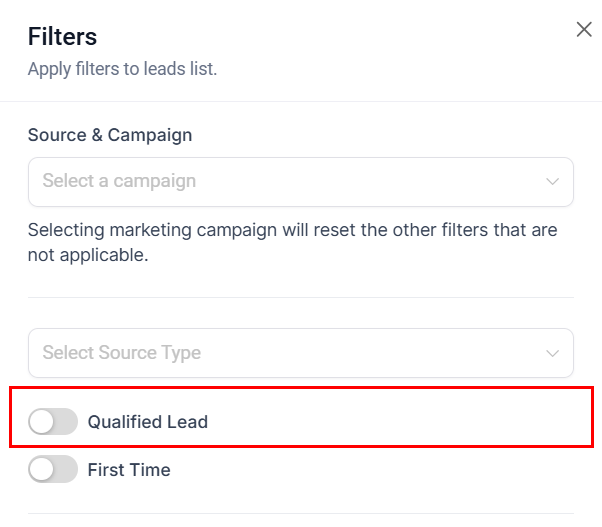Image resolution: width=602 pixels, height=527 pixels.
Task: Close the Filters panel with the X icon
Action: [x=584, y=30]
